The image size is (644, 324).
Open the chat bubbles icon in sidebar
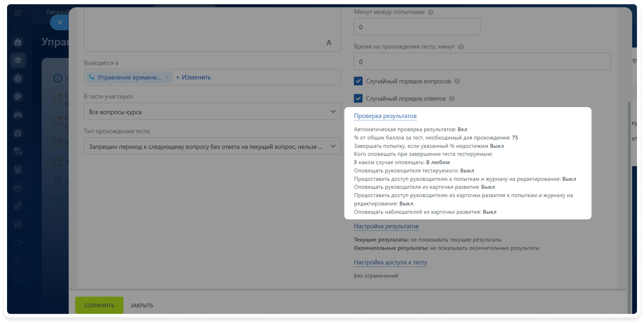pyautogui.click(x=18, y=206)
